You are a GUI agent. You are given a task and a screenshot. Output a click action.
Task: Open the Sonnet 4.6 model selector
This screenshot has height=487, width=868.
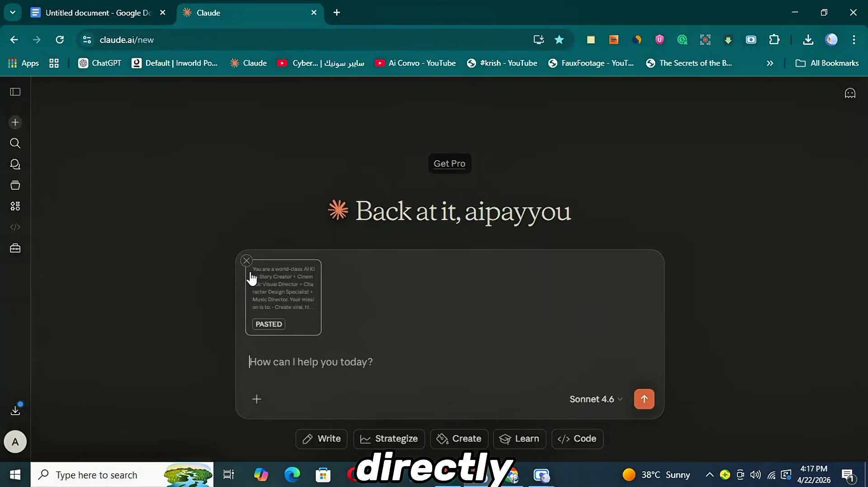tap(596, 399)
